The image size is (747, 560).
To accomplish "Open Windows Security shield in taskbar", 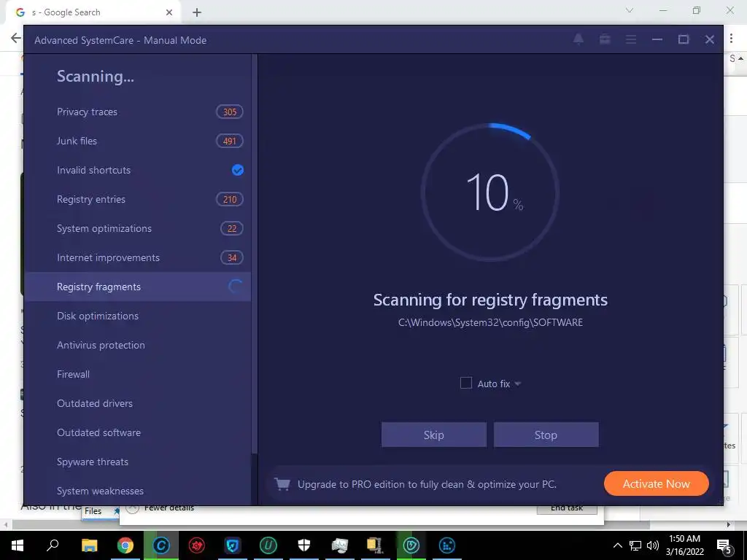I will (304, 545).
